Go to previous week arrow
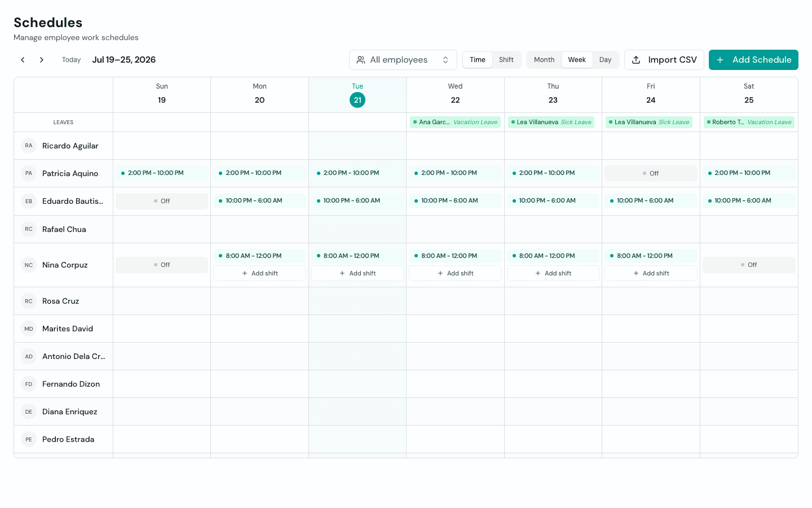This screenshot has width=812, height=508. click(x=23, y=60)
